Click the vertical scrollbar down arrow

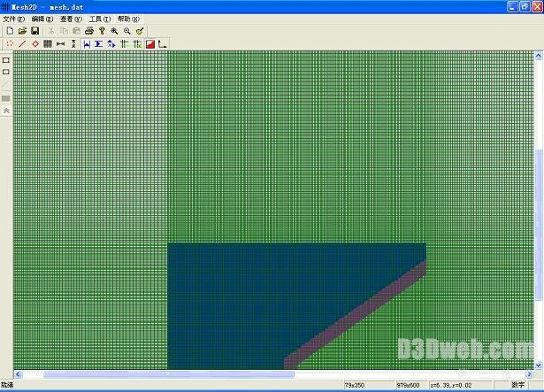[x=539, y=365]
